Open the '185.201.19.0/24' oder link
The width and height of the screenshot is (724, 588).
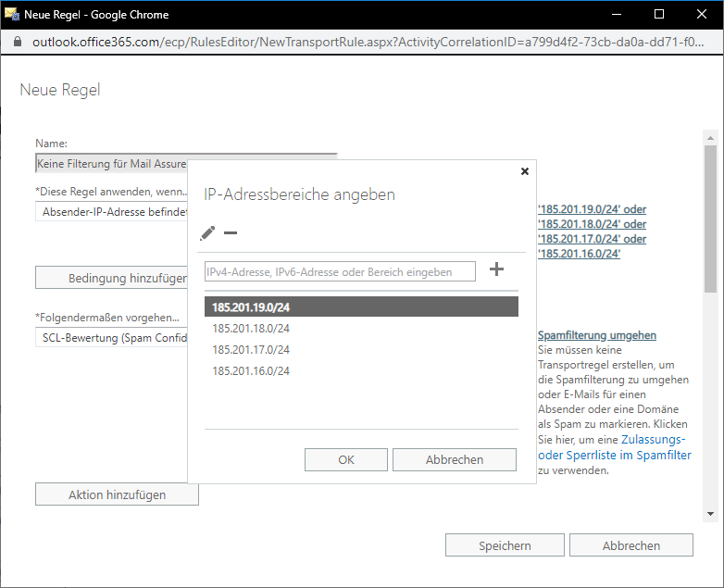point(592,209)
